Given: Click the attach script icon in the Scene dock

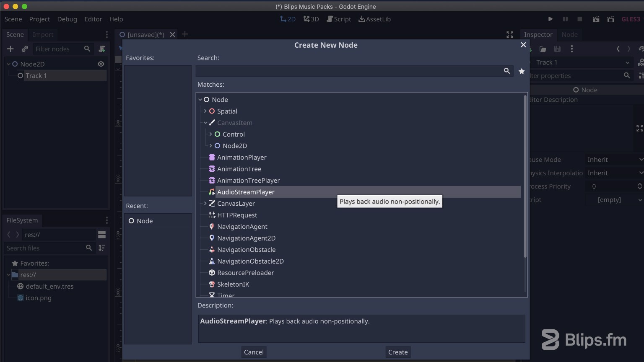Looking at the screenshot, I should point(102,49).
